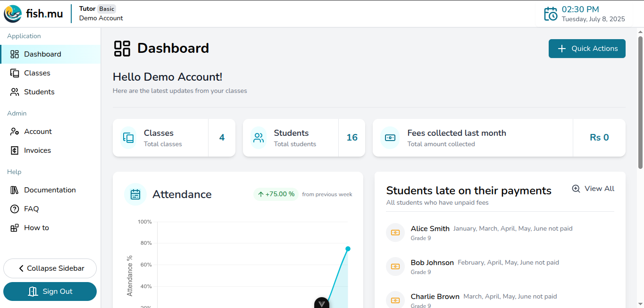Open the Fees collected last month card
Image resolution: width=644 pixels, height=308 pixels.
click(x=499, y=138)
